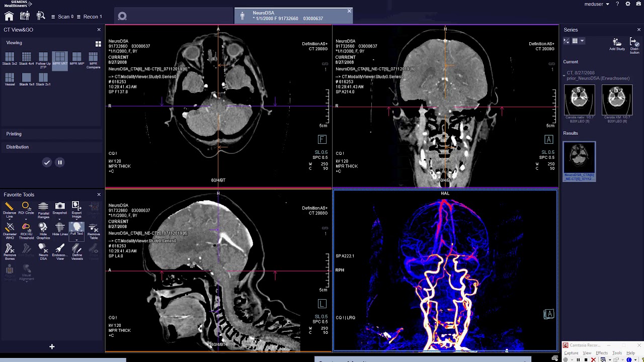Open the patient scheduler icon
644x362 pixels.
[24, 17]
